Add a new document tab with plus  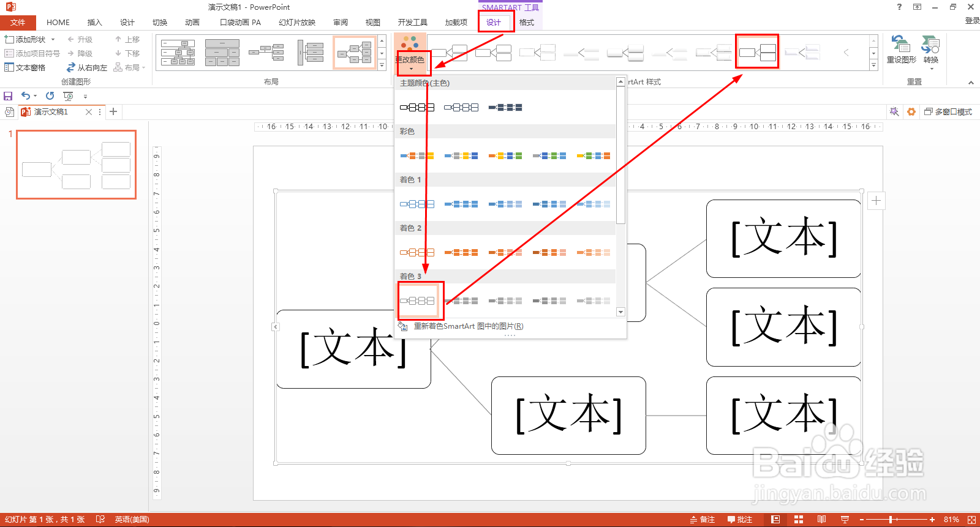point(113,111)
